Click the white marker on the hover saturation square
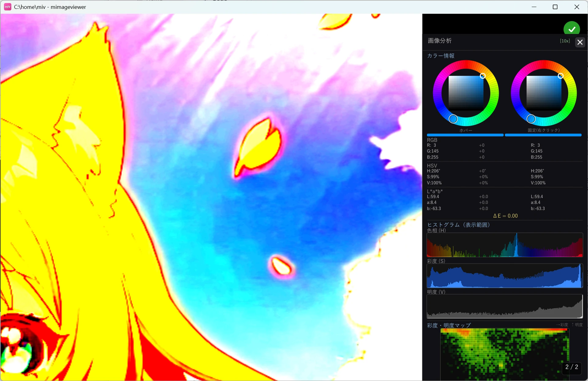The width and height of the screenshot is (588, 381). tap(482, 76)
